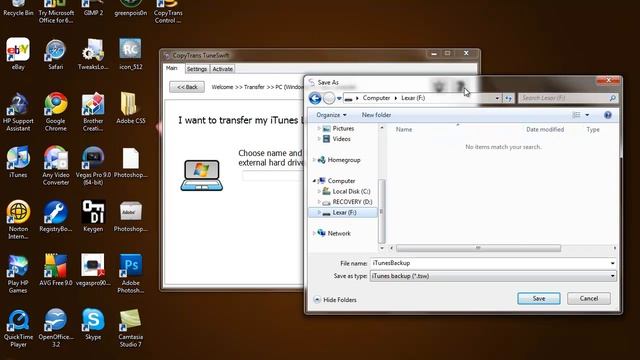Launch RegistryBo... desktop shortcut
The width and height of the screenshot is (640, 360).
point(56,216)
